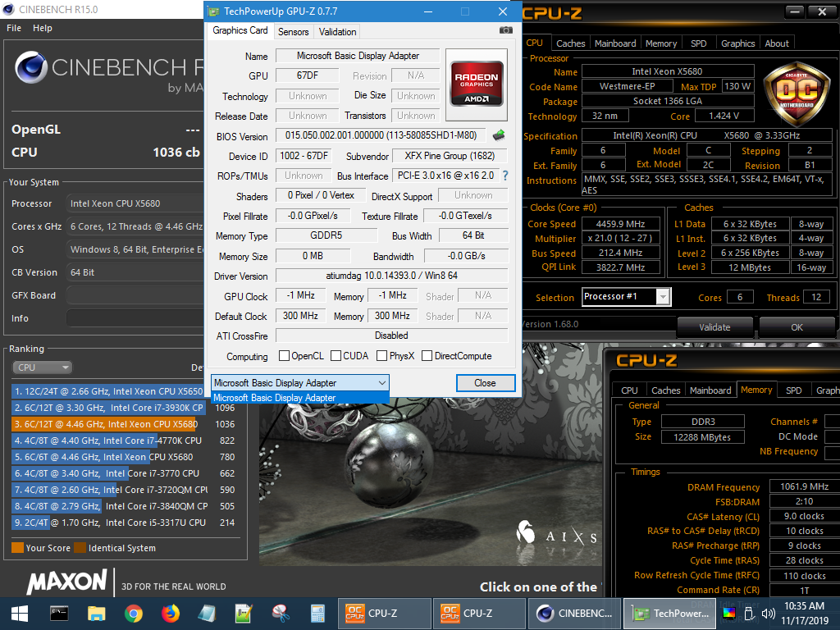Enable the DirectCompute checkbox

pos(427,356)
